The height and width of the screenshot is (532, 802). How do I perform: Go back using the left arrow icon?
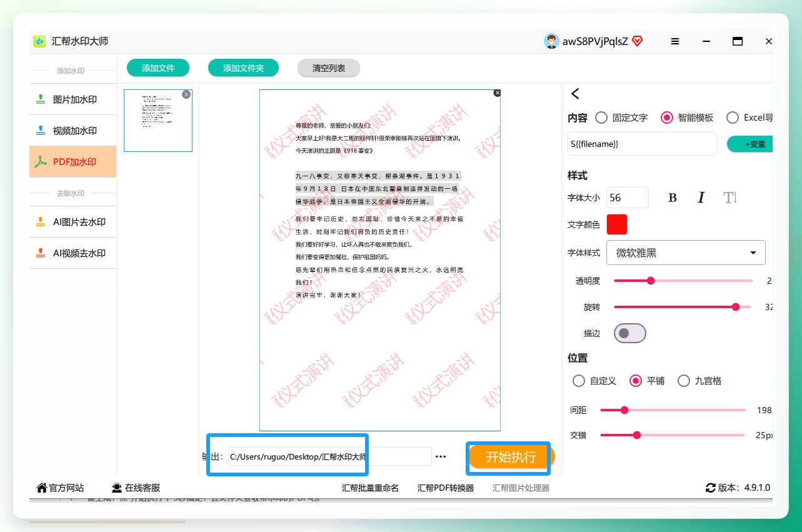[575, 94]
